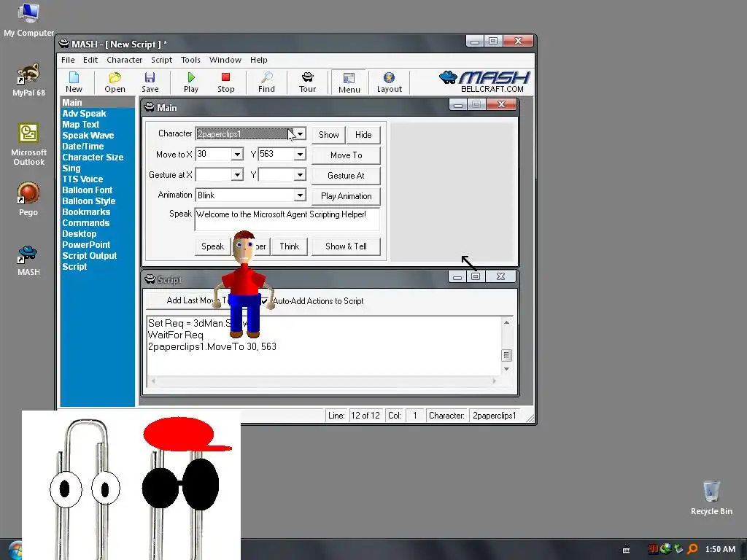Open the Script menu
This screenshot has height=560, width=747.
click(161, 60)
